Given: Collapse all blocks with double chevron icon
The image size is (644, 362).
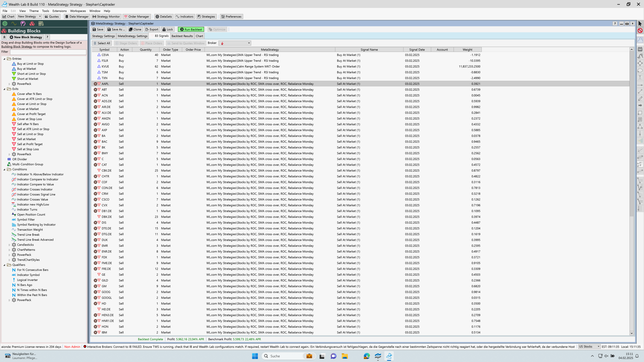Looking at the screenshot, I should pyautogui.click(x=4, y=37).
